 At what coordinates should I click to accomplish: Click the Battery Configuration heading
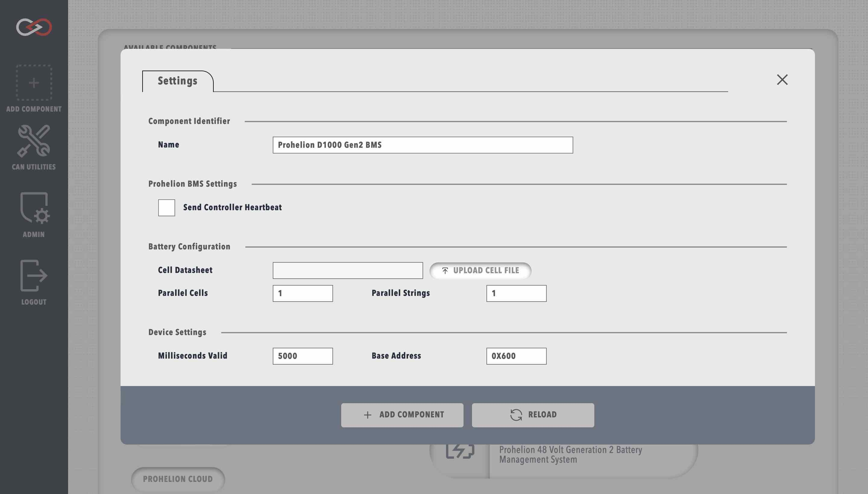coord(189,247)
